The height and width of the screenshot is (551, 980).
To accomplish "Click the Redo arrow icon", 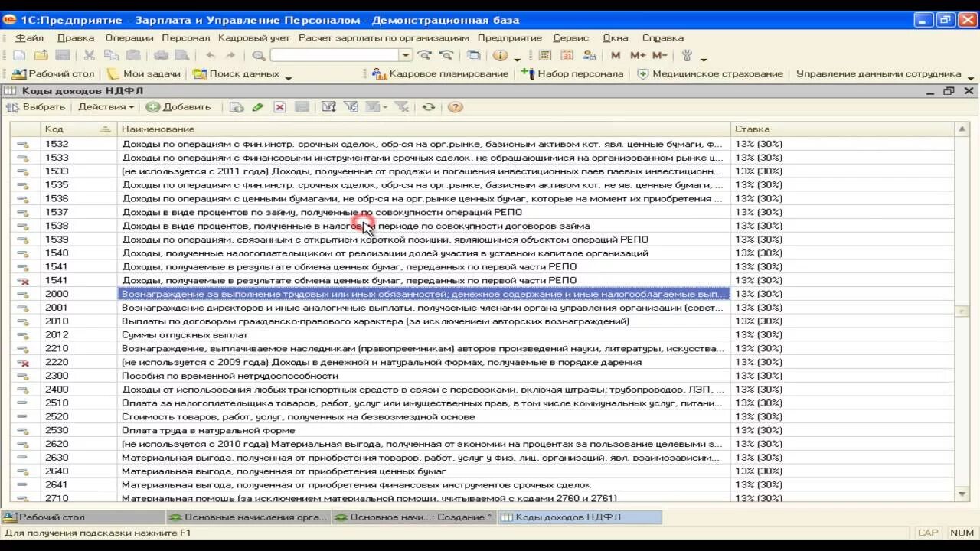I will [230, 55].
